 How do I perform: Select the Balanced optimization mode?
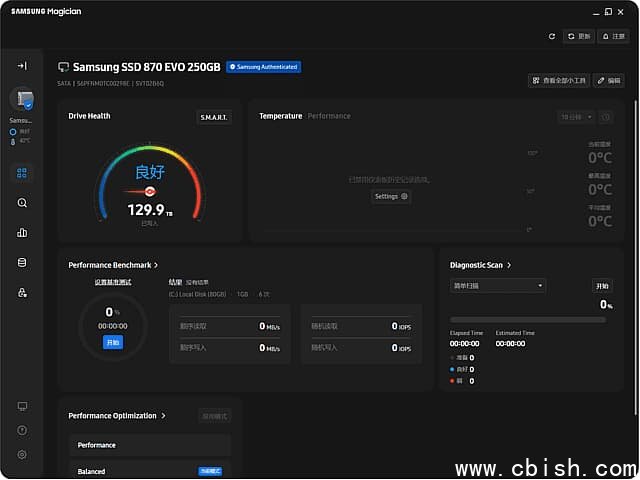point(150,471)
